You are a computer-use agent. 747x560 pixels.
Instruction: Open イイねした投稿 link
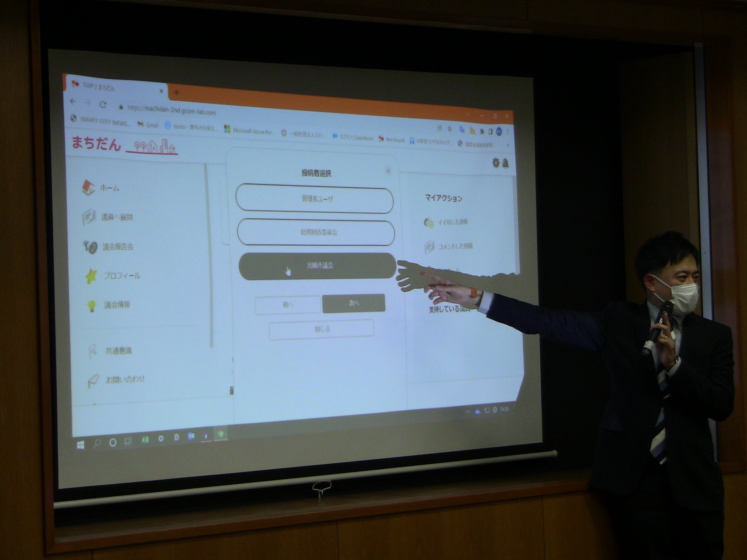[452, 222]
